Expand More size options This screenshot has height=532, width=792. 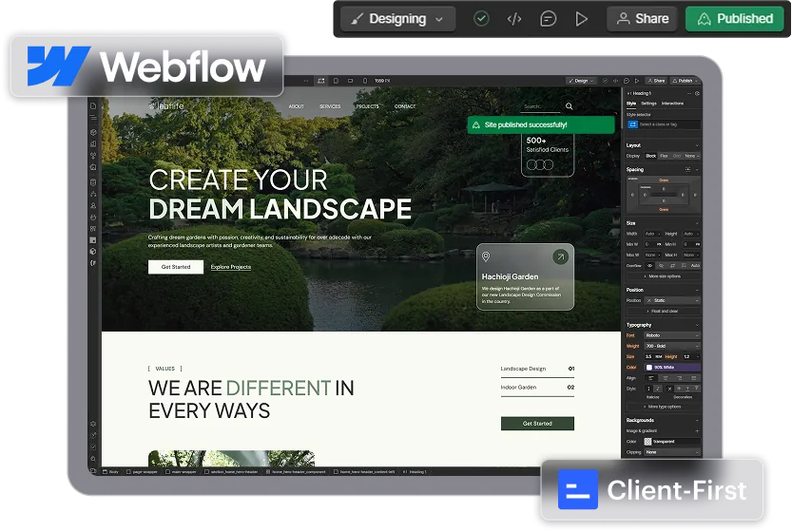click(x=664, y=276)
